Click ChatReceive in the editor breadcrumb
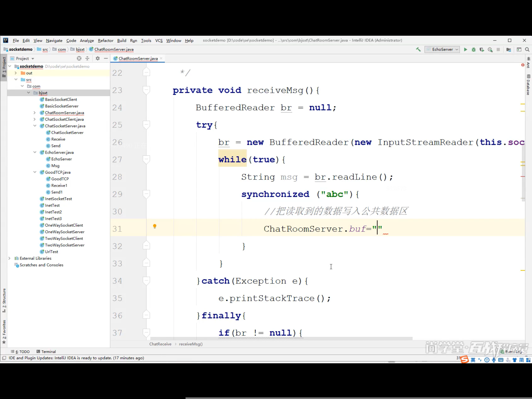This screenshot has width=532, height=399. pos(160,344)
